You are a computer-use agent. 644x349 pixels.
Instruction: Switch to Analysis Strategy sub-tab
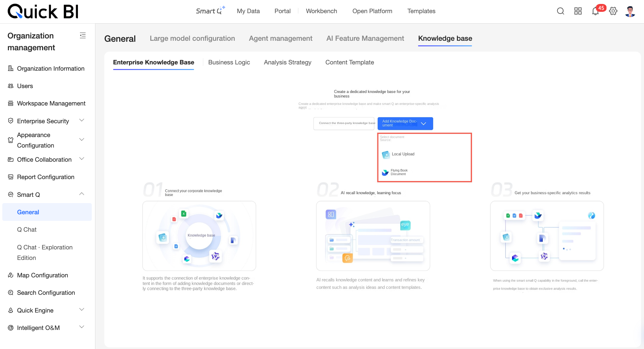coord(287,62)
